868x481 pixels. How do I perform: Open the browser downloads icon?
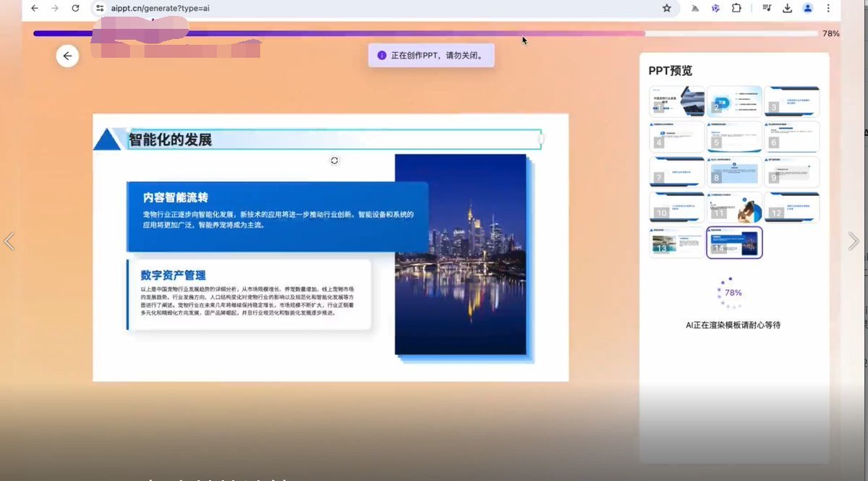tap(788, 8)
